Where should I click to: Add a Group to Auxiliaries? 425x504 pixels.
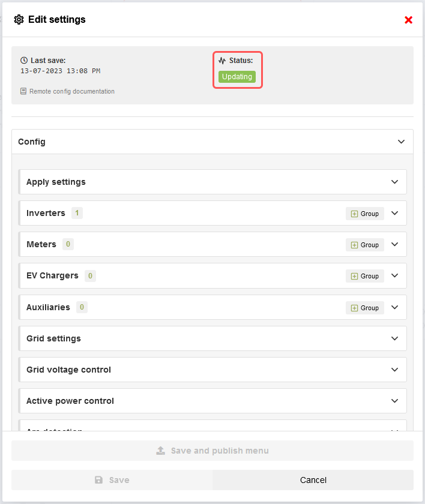(364, 308)
